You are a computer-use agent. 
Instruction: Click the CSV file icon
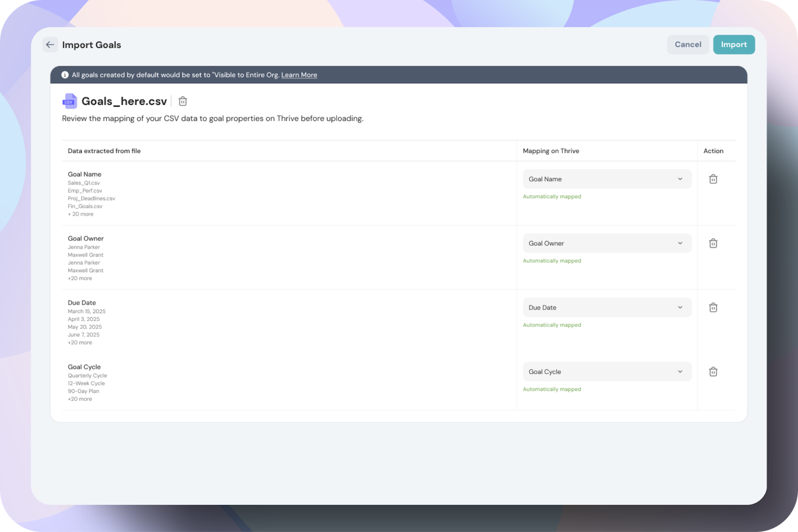pos(69,101)
